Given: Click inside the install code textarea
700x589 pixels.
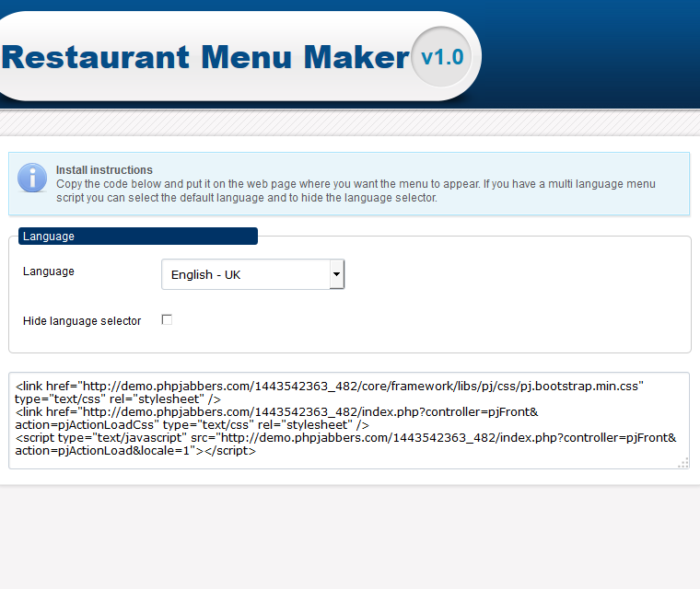Looking at the screenshot, I should click(349, 421).
